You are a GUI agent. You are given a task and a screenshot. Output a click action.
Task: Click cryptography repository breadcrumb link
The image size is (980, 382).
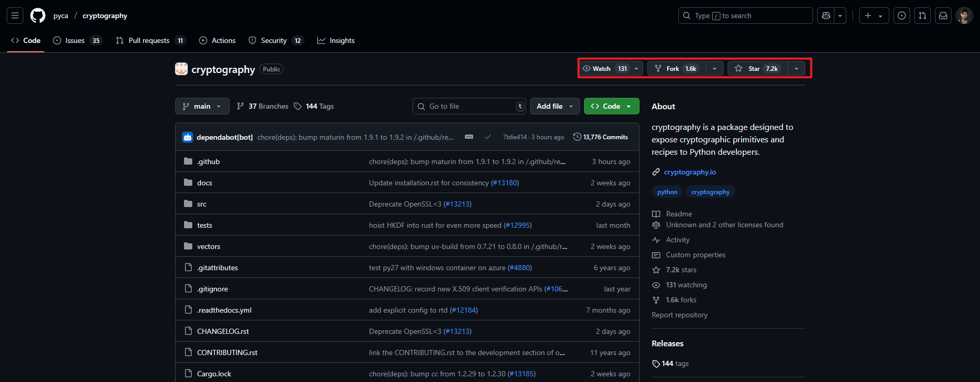point(105,16)
